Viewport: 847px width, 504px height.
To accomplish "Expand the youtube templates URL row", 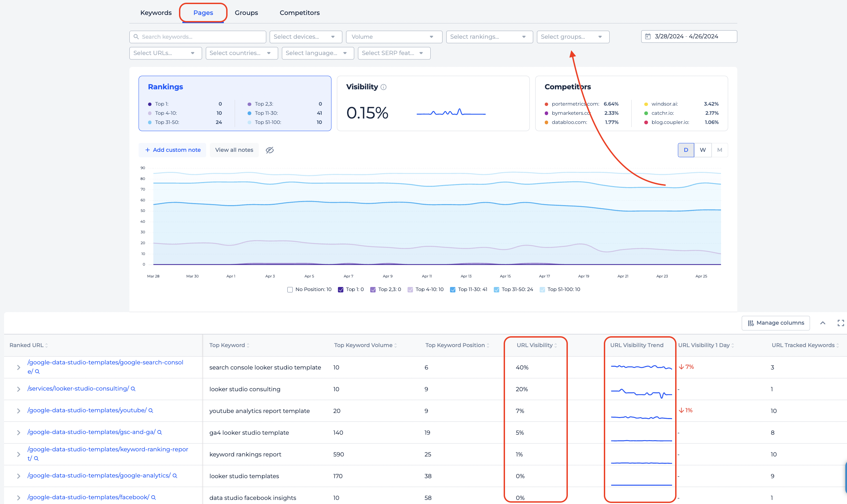I will pos(19,411).
